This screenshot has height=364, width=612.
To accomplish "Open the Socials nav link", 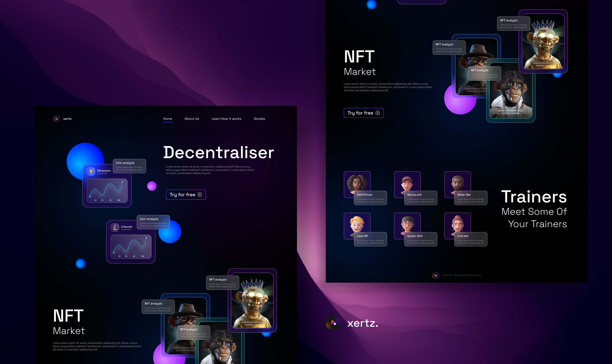I will [259, 119].
